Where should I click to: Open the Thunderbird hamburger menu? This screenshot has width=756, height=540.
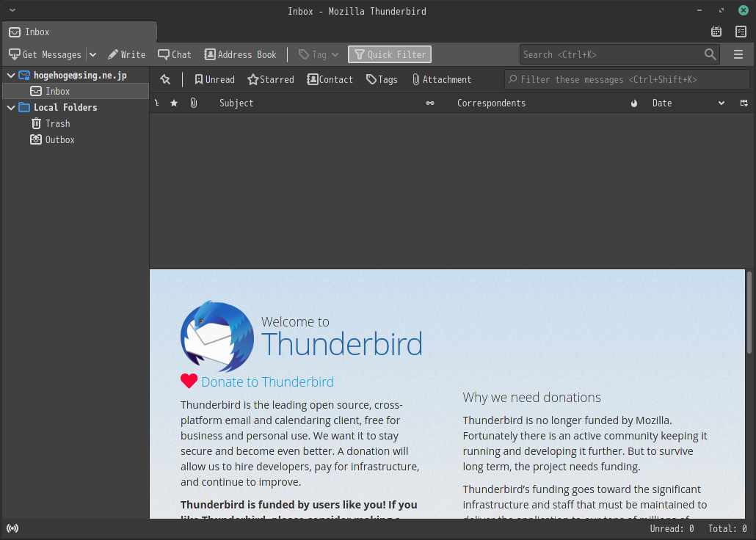[x=738, y=54]
